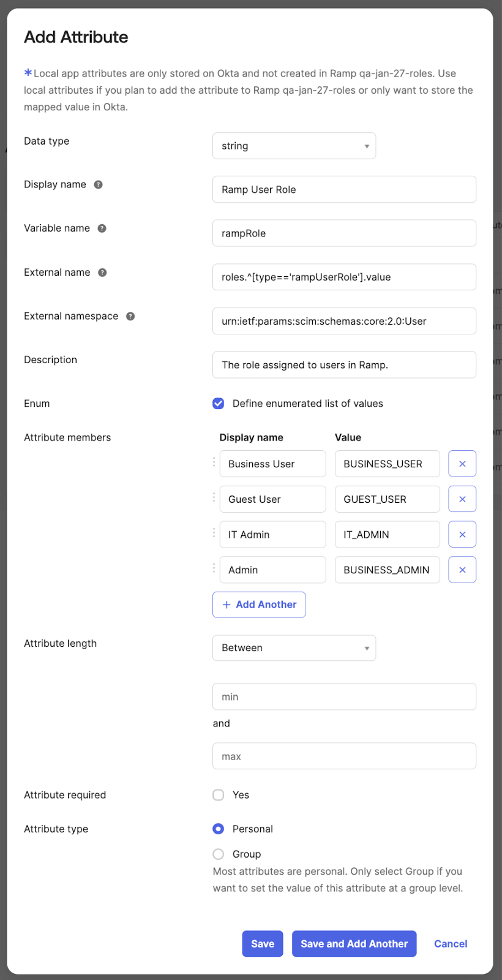The height and width of the screenshot is (980, 502).
Task: Click the Add Attribute dialog title
Action: (76, 37)
